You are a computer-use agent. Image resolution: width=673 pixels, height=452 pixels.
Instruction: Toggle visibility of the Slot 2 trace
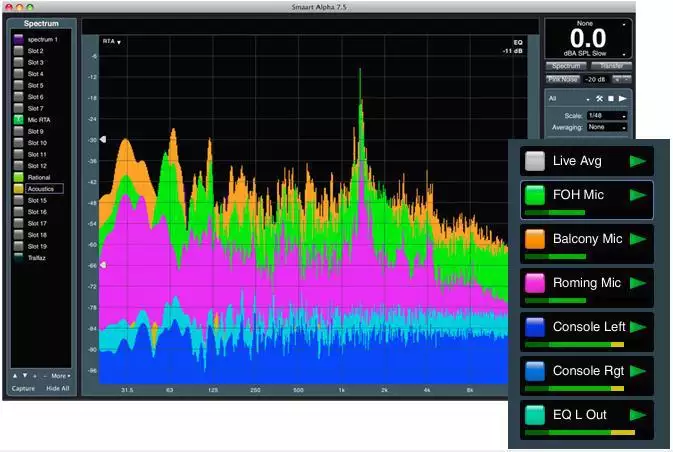tap(18, 51)
